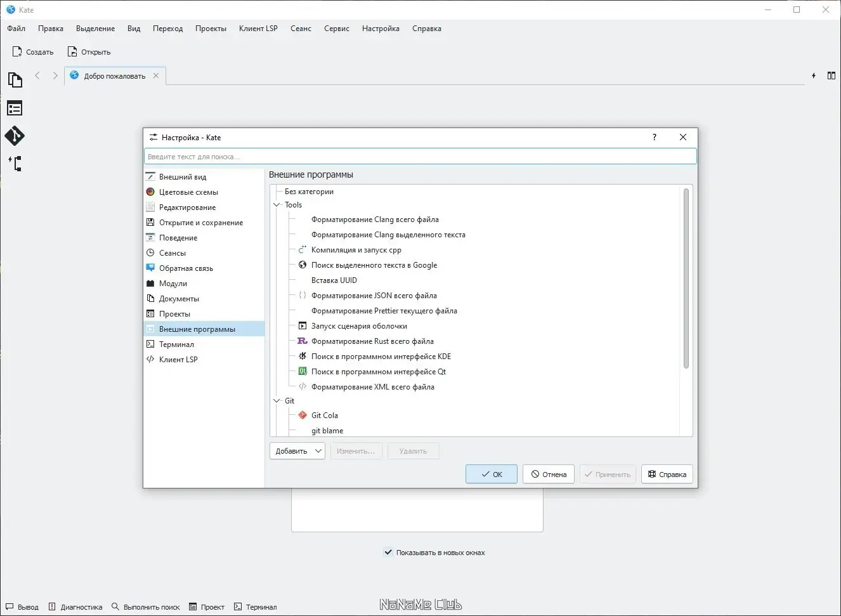Close the Добро пожаловать tab
Screen dimensions: 841x616
[x=156, y=75]
